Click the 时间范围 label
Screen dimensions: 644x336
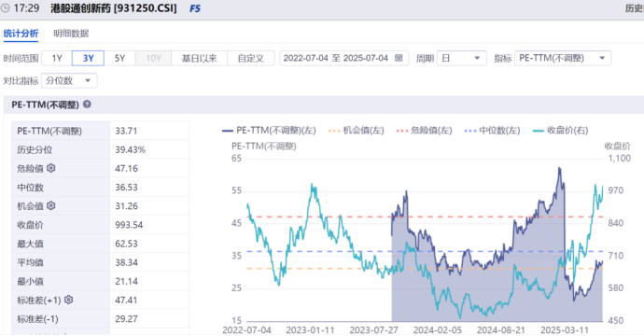click(x=21, y=58)
